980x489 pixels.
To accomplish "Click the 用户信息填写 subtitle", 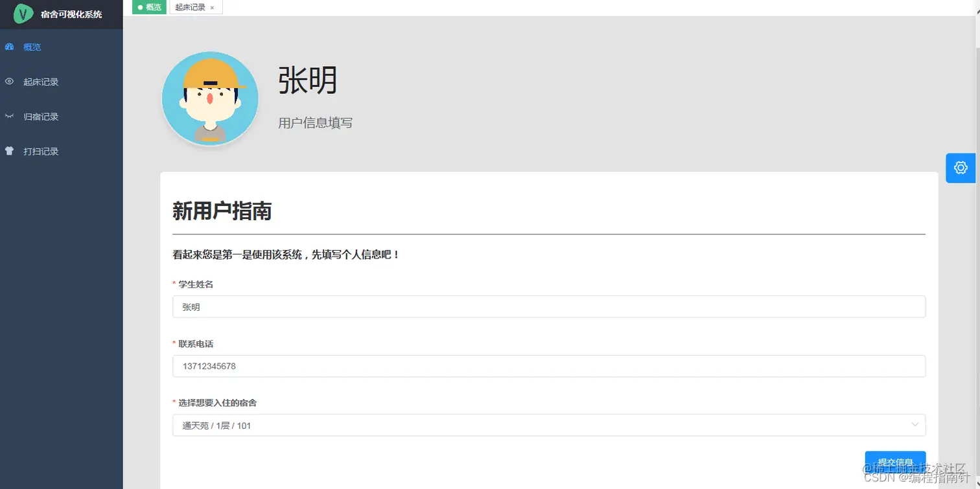I will tap(315, 122).
